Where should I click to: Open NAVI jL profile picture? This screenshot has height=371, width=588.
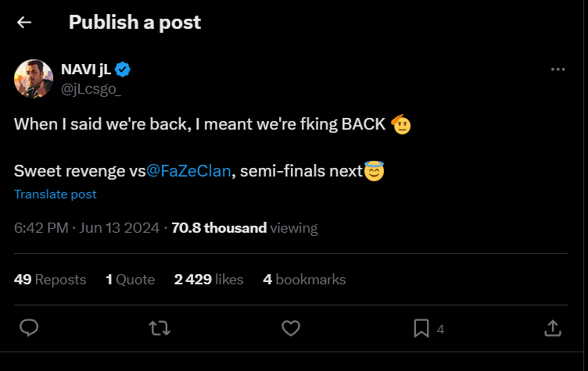coord(34,78)
